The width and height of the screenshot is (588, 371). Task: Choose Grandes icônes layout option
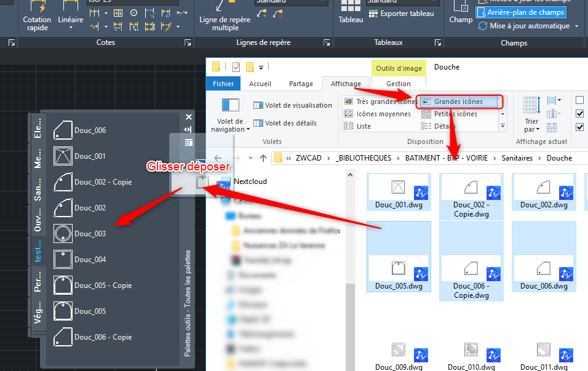pos(459,102)
